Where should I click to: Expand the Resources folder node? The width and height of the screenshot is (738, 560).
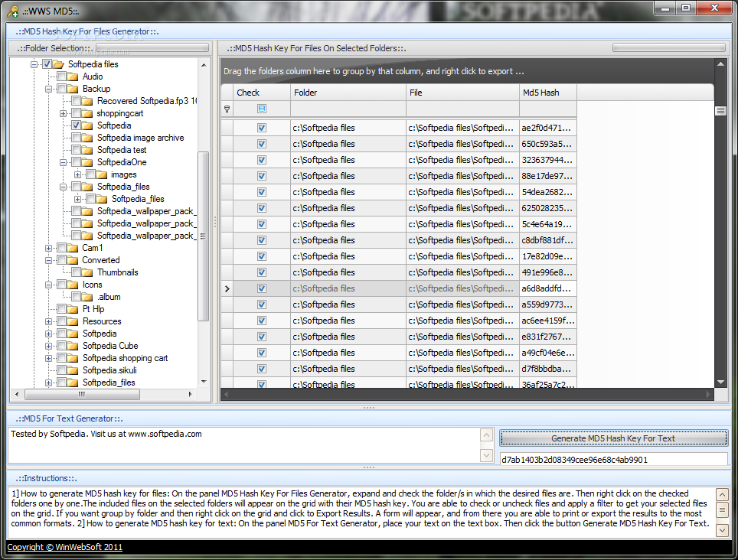(x=48, y=321)
